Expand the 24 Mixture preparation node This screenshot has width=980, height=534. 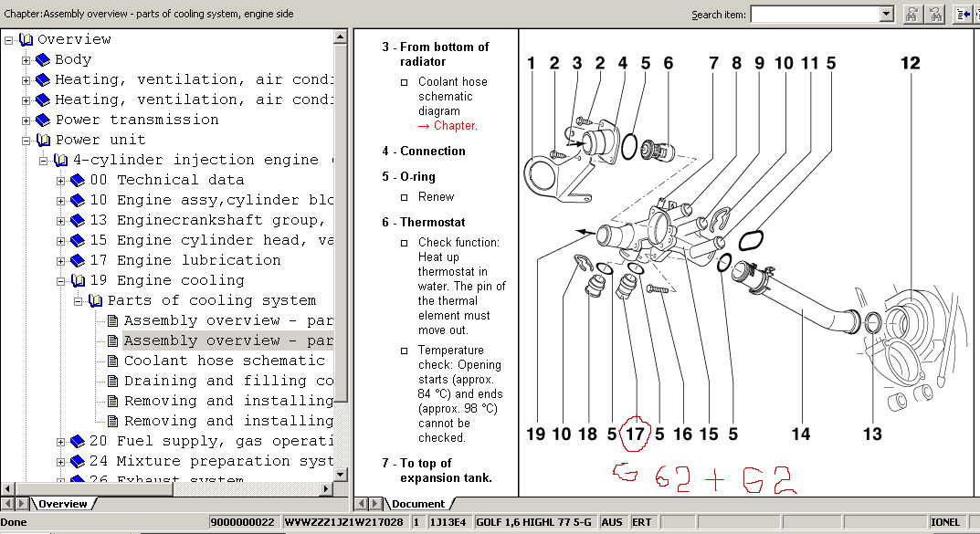pyautogui.click(x=60, y=462)
